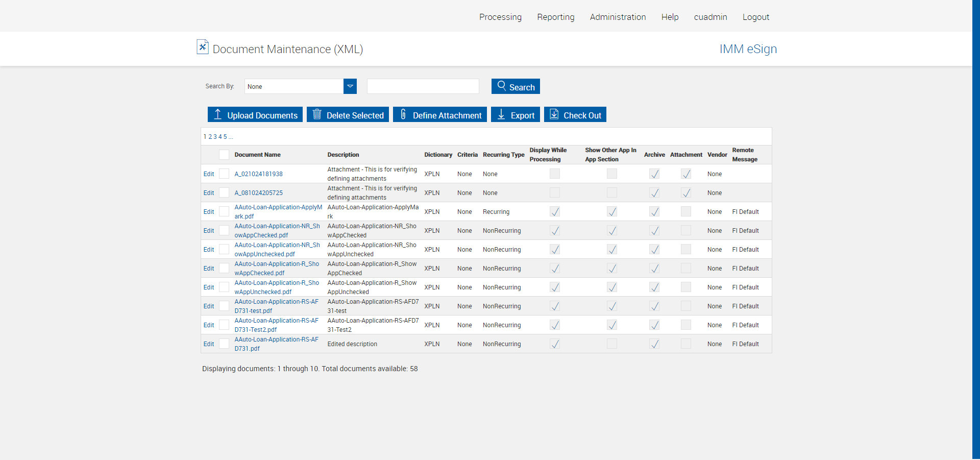Check the row checkbox for A_081024205725
The width and height of the screenshot is (980, 460).
click(224, 192)
